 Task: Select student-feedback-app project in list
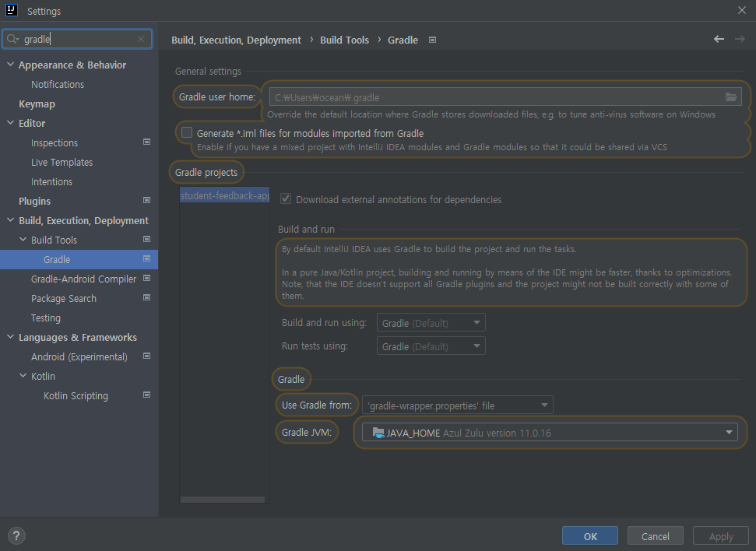[225, 195]
